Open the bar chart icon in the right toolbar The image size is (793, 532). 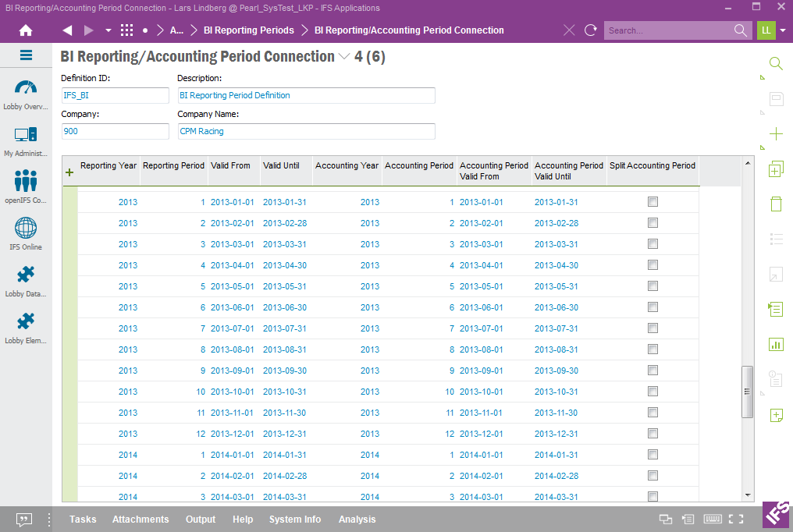pyautogui.click(x=776, y=345)
